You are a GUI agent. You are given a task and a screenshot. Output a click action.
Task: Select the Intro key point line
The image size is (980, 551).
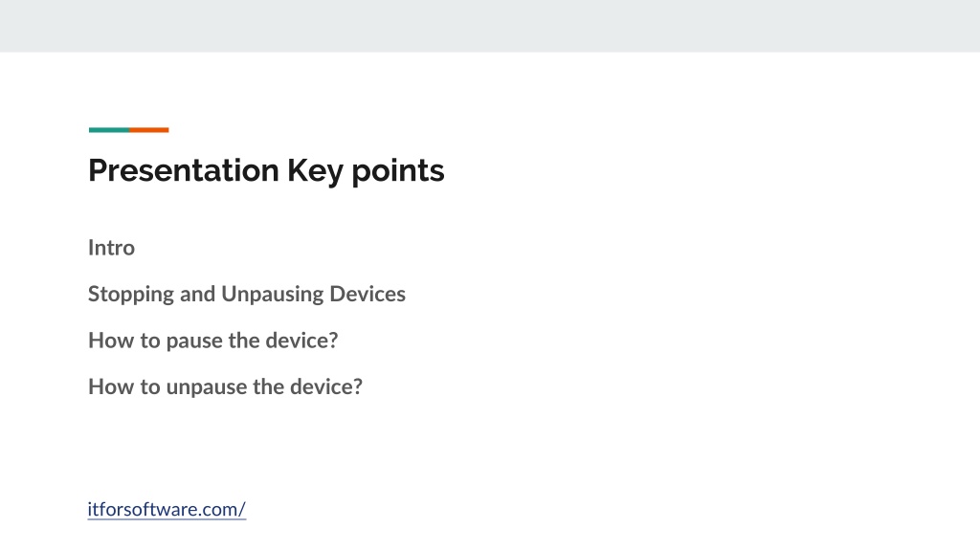tap(111, 248)
